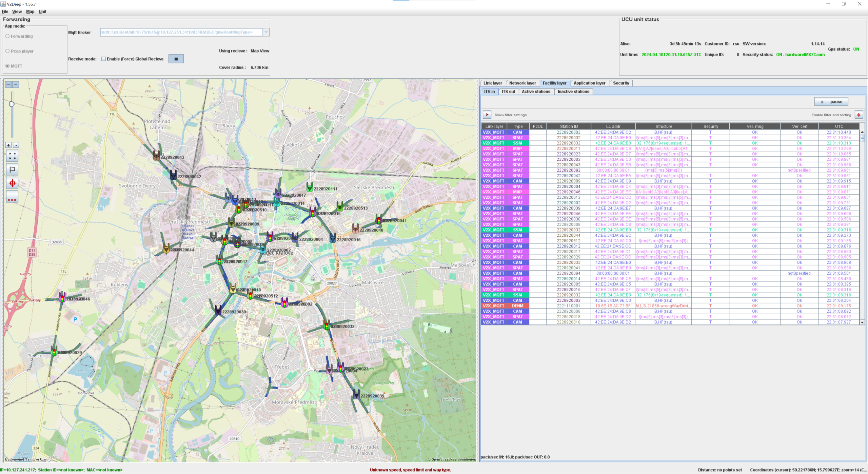
Task: Click traffic light station 2228920039 on map
Action: [x=356, y=394]
